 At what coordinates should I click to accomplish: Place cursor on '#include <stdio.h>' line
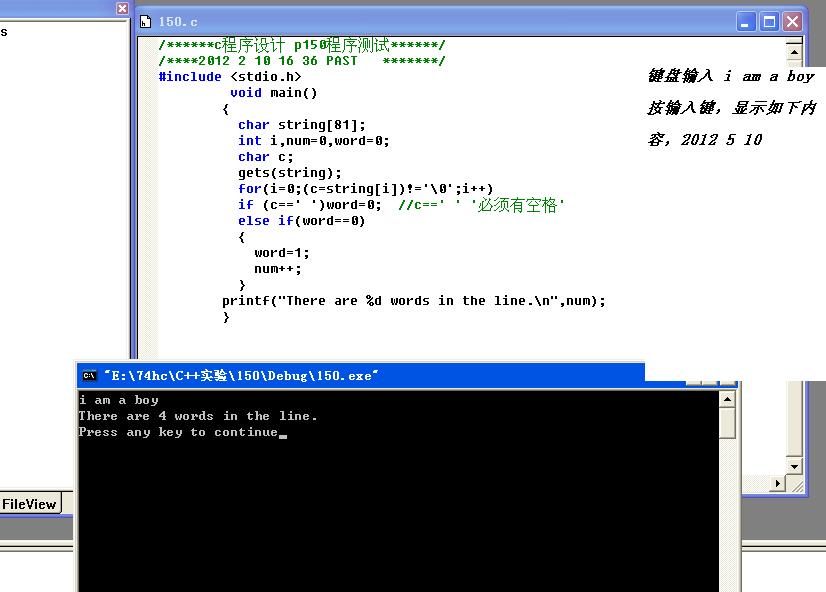[230, 77]
